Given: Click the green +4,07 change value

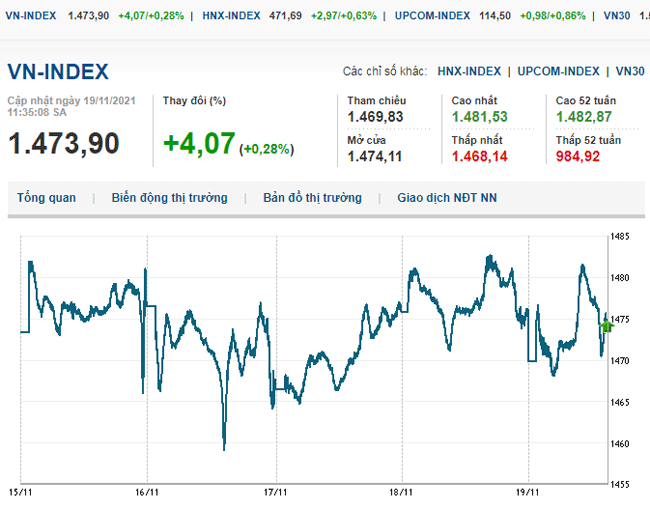Looking at the screenshot, I should click(x=198, y=143).
